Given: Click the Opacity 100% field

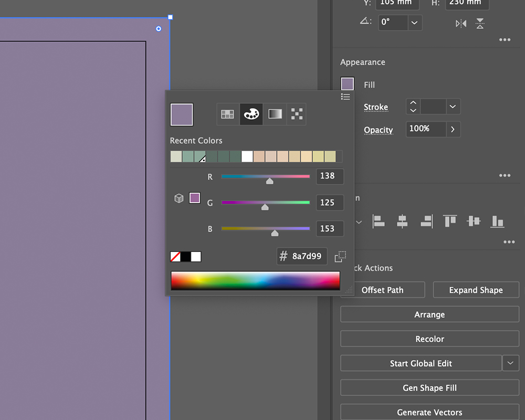Looking at the screenshot, I should [x=426, y=129].
